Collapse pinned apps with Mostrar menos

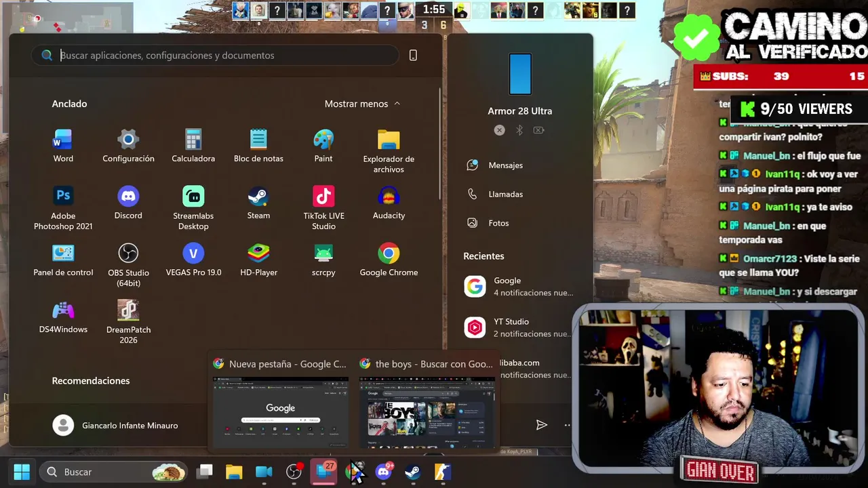(362, 104)
